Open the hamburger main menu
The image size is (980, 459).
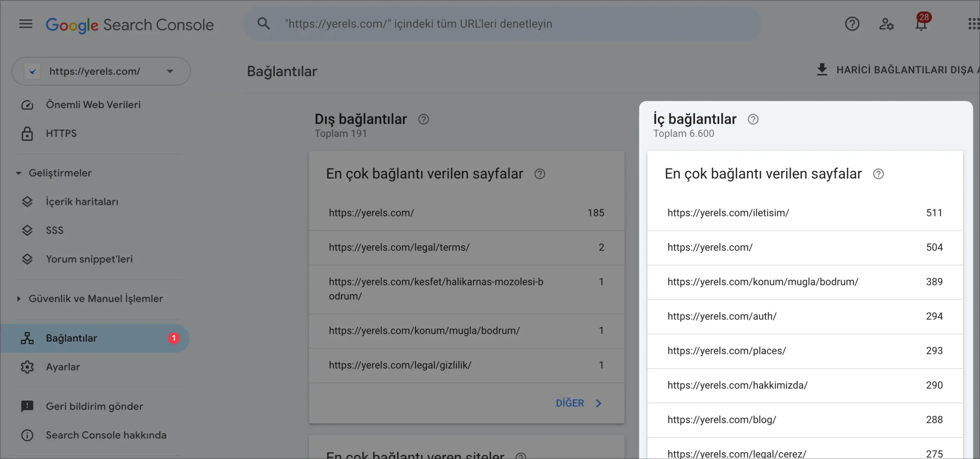click(x=26, y=24)
